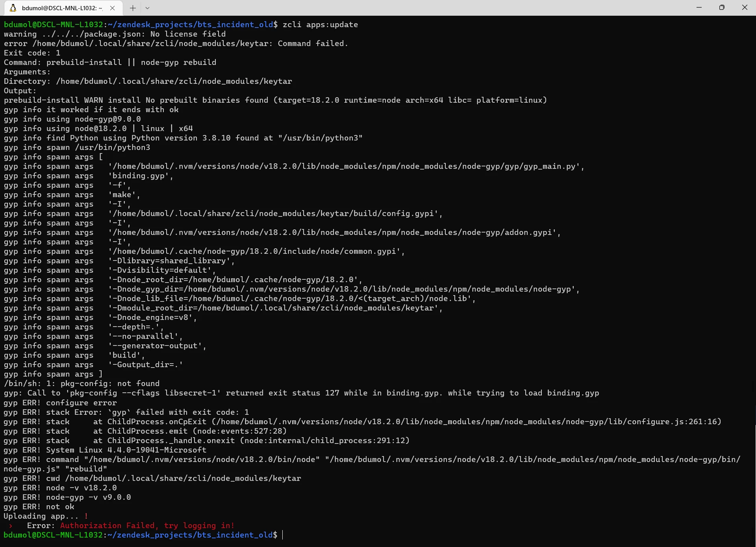
Task: Close the bdumol@DSCL-MNL-L1032 terminal tab
Action: tap(113, 8)
